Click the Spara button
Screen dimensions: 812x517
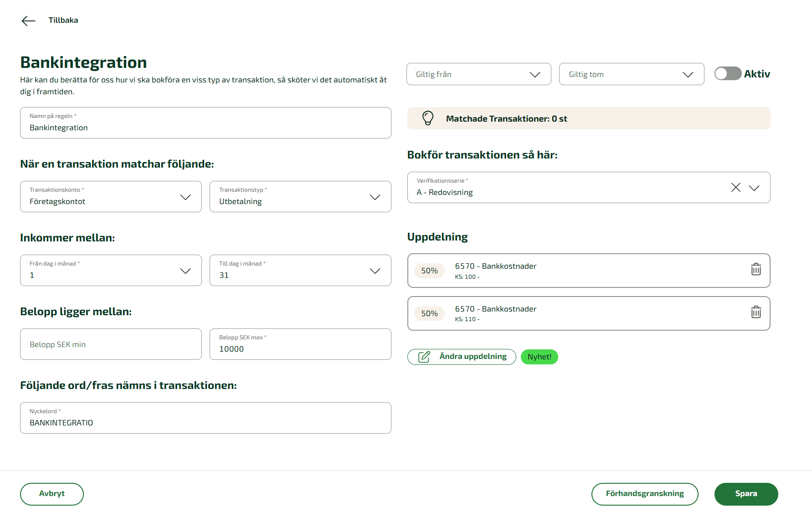[x=746, y=494]
